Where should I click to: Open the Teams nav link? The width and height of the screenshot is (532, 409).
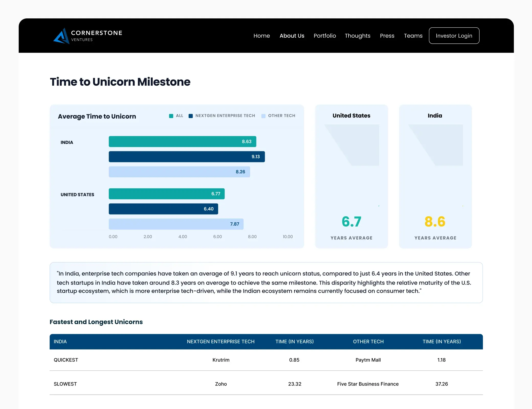[x=413, y=36]
